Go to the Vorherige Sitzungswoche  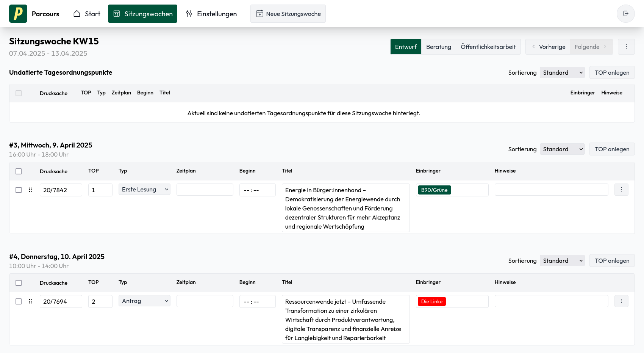548,47
